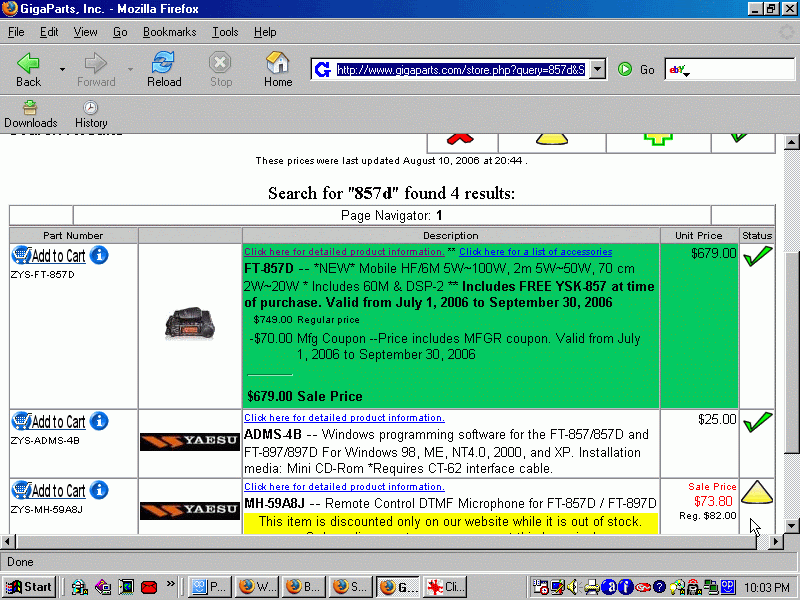800x600 pixels.
Task: Click info icon for ZYS-ADMS-4B item
Action: tap(99, 421)
